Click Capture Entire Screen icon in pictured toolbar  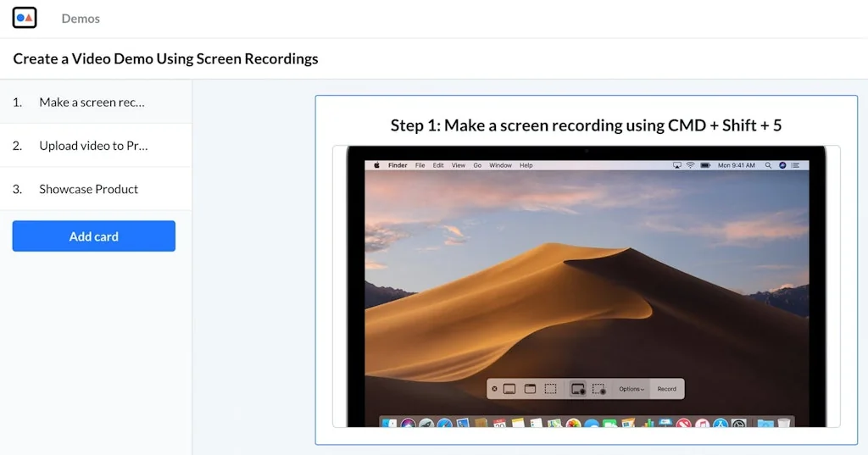(x=509, y=389)
